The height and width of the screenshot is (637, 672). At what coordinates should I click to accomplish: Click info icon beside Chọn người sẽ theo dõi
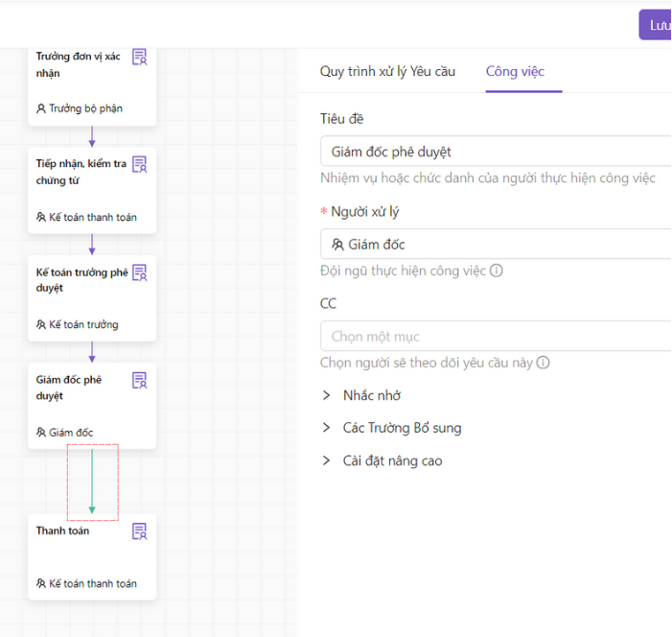[544, 363]
